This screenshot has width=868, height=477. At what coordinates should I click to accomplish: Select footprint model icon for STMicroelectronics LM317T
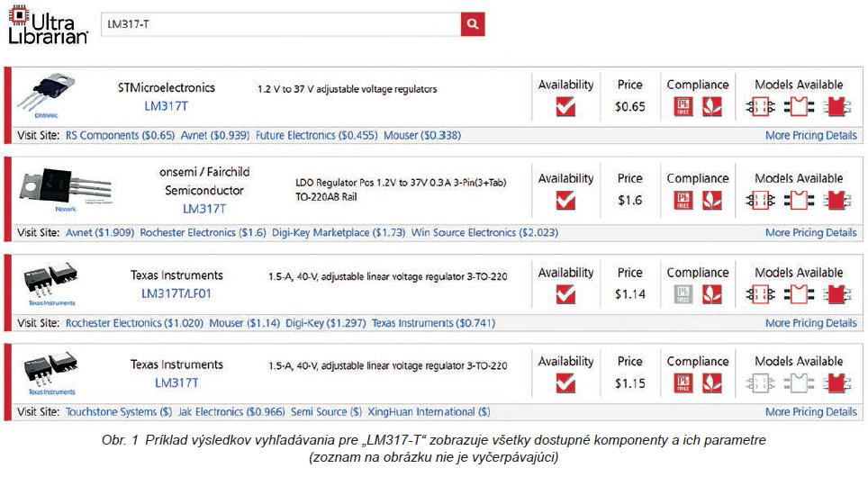tap(799, 106)
